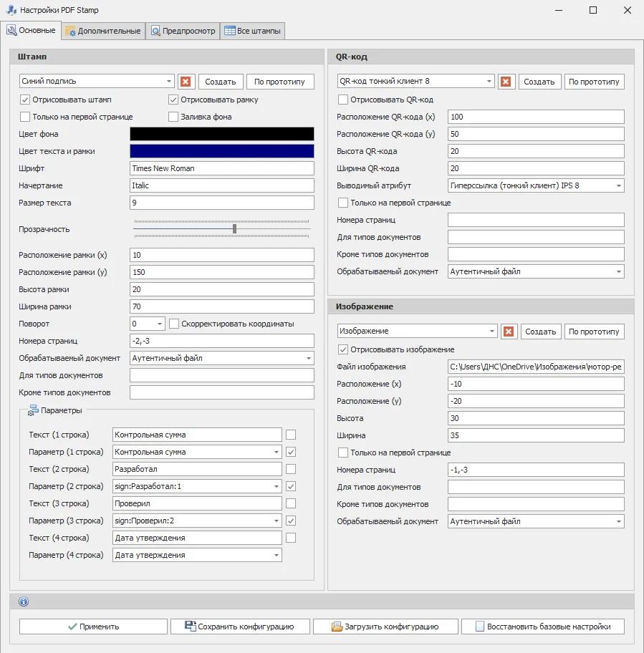Open the Все штампы tab
The width and height of the screenshot is (644, 653).
[x=252, y=31]
